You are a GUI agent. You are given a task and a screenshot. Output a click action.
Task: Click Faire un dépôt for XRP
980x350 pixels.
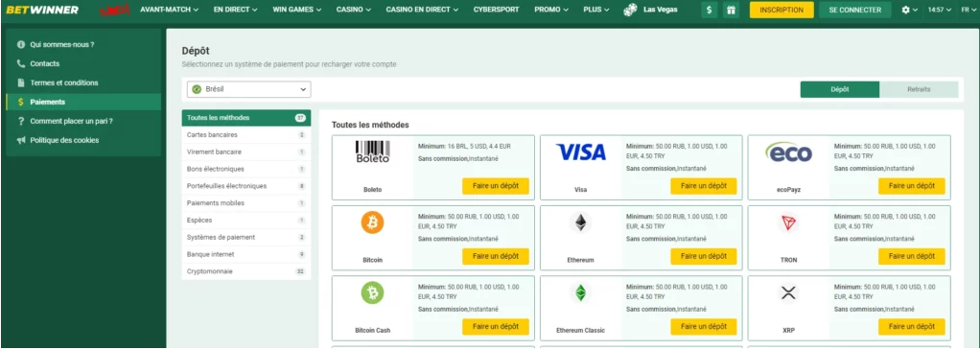click(x=912, y=327)
